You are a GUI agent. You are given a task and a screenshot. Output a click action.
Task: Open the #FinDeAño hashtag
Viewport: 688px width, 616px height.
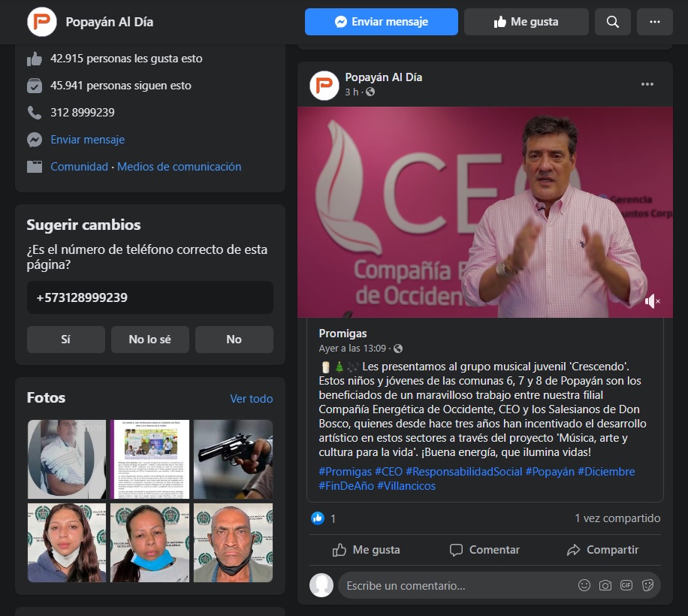tap(346, 486)
